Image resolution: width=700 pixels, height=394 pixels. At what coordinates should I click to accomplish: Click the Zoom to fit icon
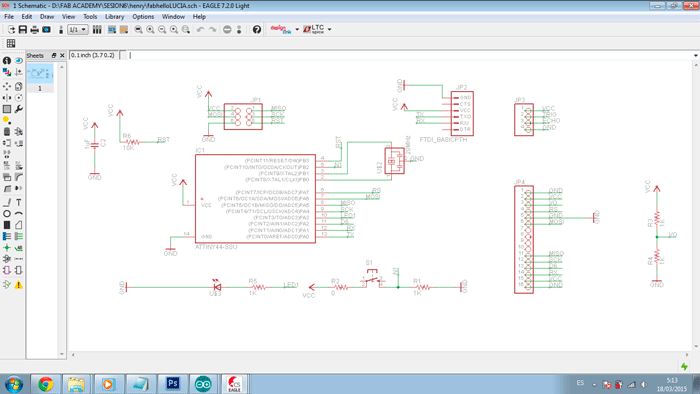pyautogui.click(x=138, y=29)
